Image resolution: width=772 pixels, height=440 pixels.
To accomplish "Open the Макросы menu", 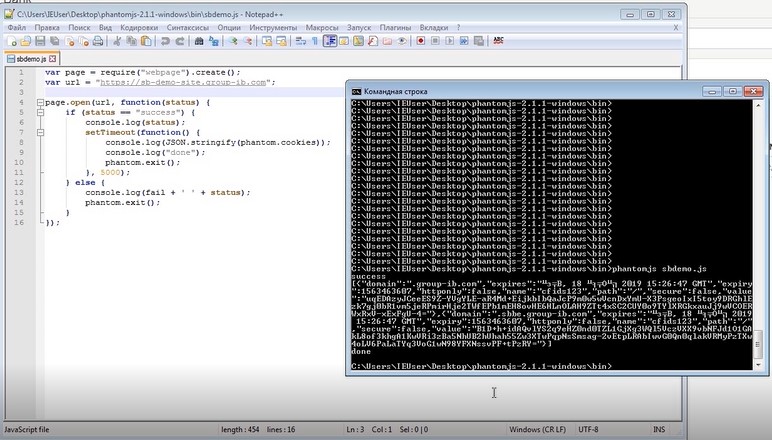I will (322, 28).
